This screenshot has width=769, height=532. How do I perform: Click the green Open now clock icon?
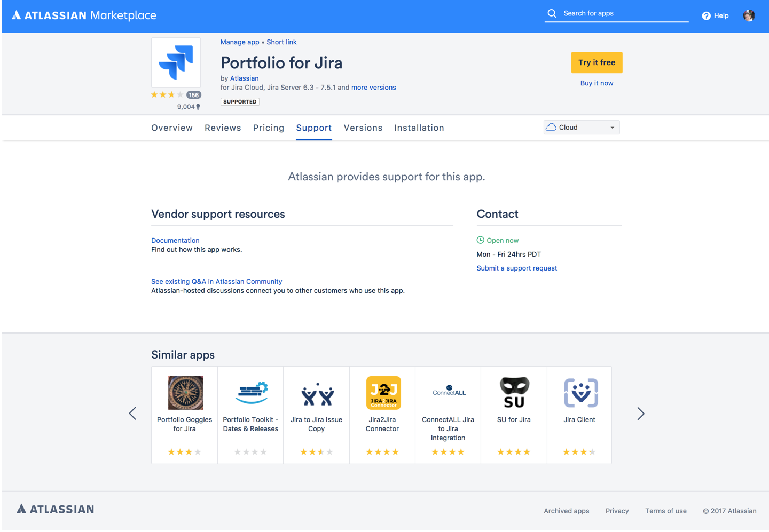(x=480, y=240)
